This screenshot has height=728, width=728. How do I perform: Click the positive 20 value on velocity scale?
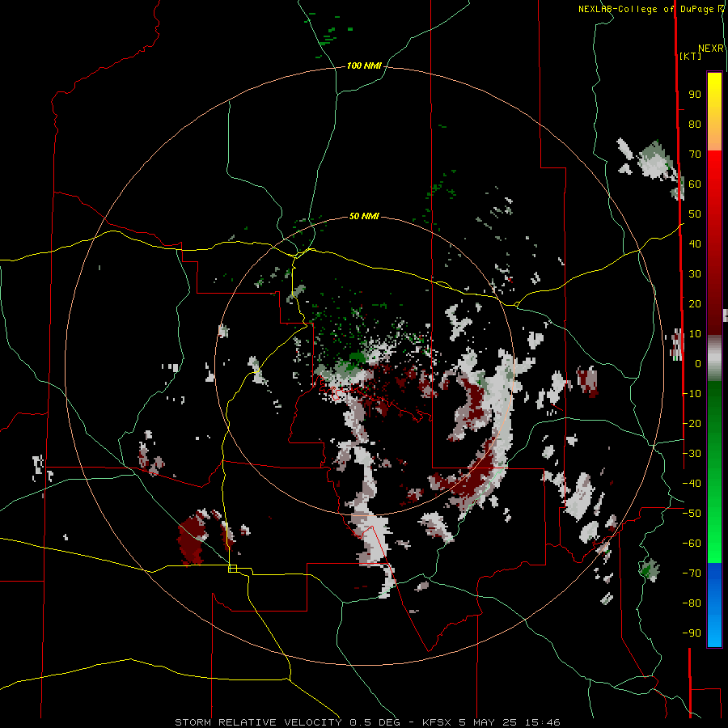click(695, 303)
